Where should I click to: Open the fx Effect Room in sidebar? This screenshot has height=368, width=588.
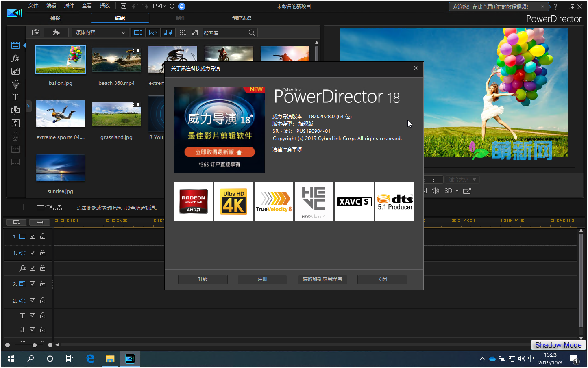click(x=15, y=58)
